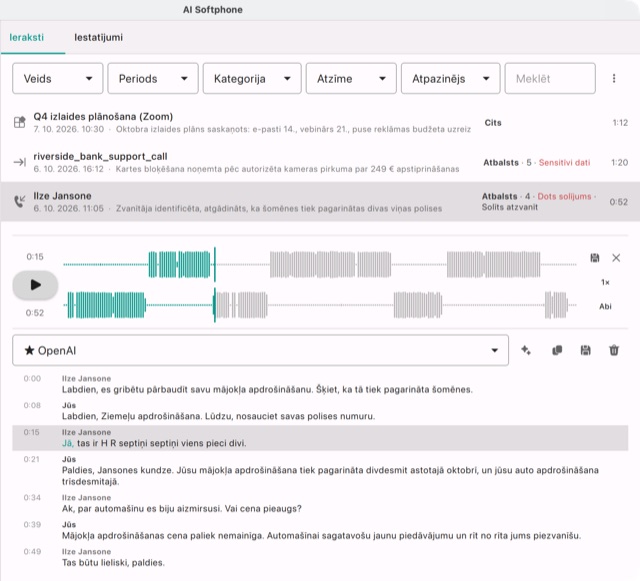640x581 pixels.
Task: Click the AI sparkle generate icon
Action: click(x=526, y=350)
